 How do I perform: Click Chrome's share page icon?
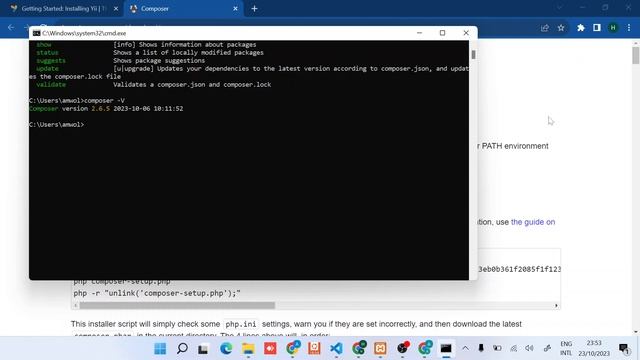(x=545, y=28)
